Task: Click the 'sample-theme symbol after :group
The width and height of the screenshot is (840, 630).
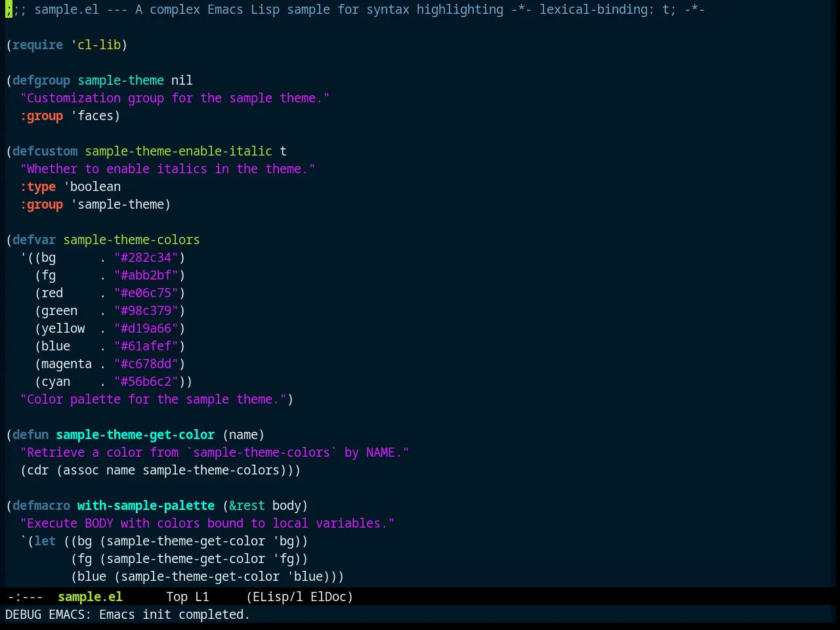Action: click(117, 204)
